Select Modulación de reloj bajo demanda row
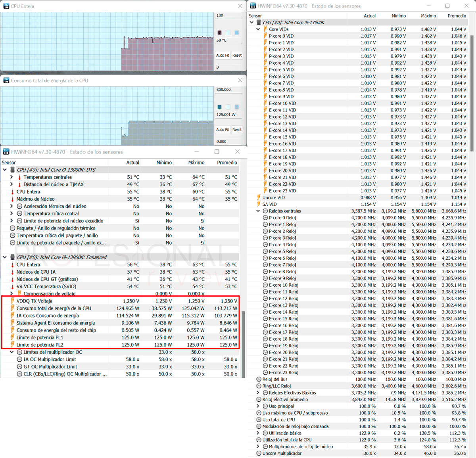The image size is (476, 458). pyautogui.click(x=358, y=426)
